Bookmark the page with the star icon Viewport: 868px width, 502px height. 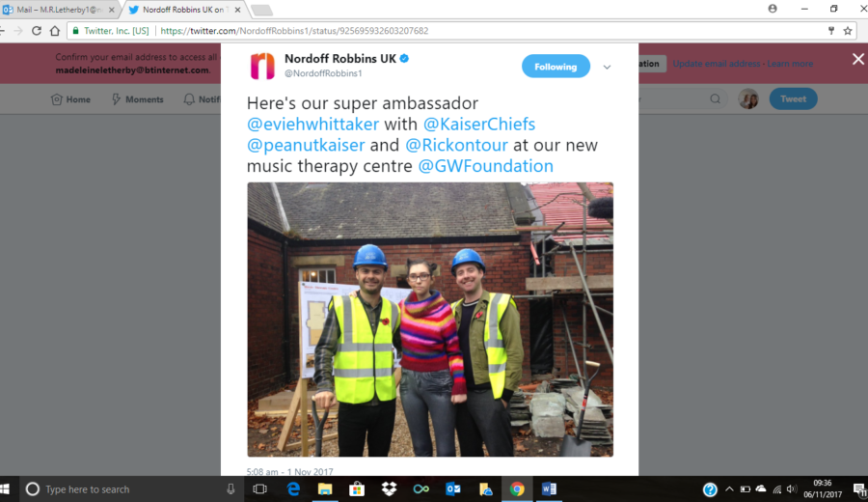[848, 31]
